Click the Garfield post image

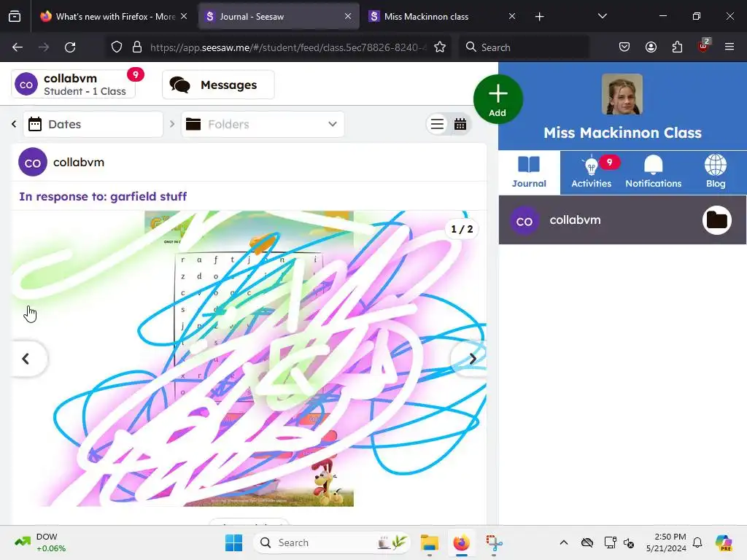pyautogui.click(x=249, y=359)
